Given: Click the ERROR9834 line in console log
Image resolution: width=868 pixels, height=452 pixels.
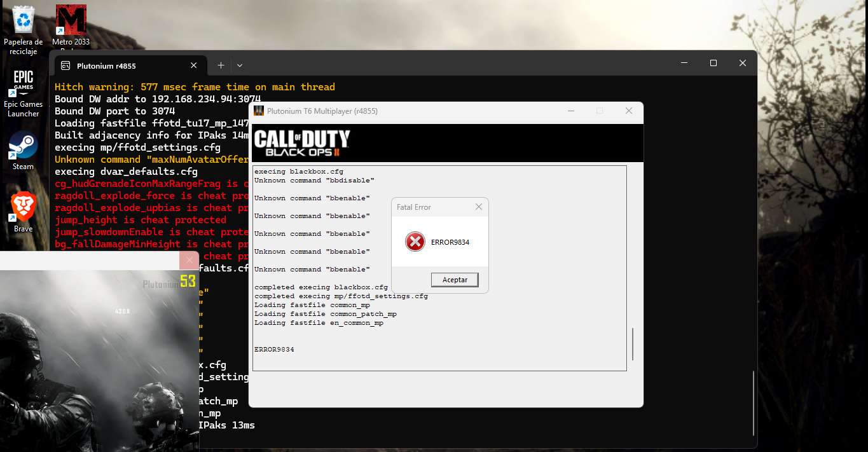Looking at the screenshot, I should coord(274,350).
